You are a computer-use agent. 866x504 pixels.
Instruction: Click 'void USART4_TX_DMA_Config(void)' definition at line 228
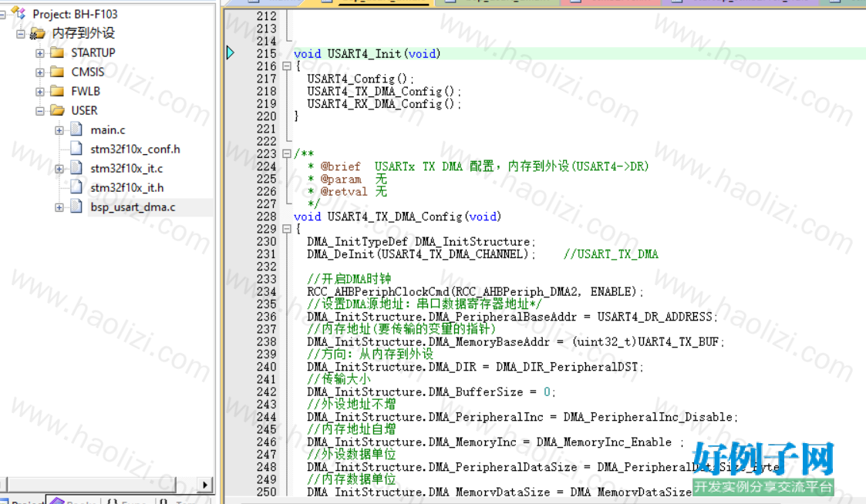[398, 217]
